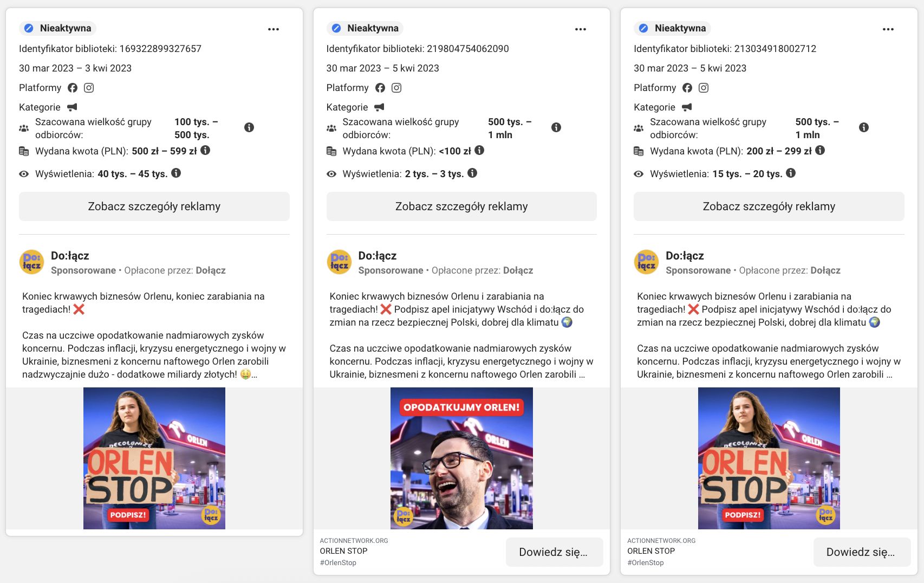Open ORLEN STOP sign image in ad 213034918002712
The height and width of the screenshot is (583, 924).
[769, 458]
